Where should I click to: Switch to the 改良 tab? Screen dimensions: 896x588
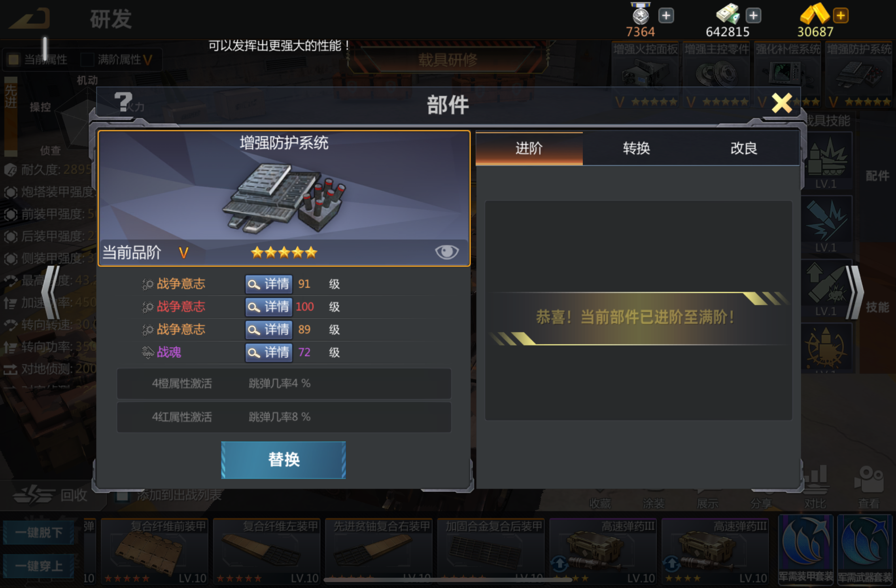[744, 149]
